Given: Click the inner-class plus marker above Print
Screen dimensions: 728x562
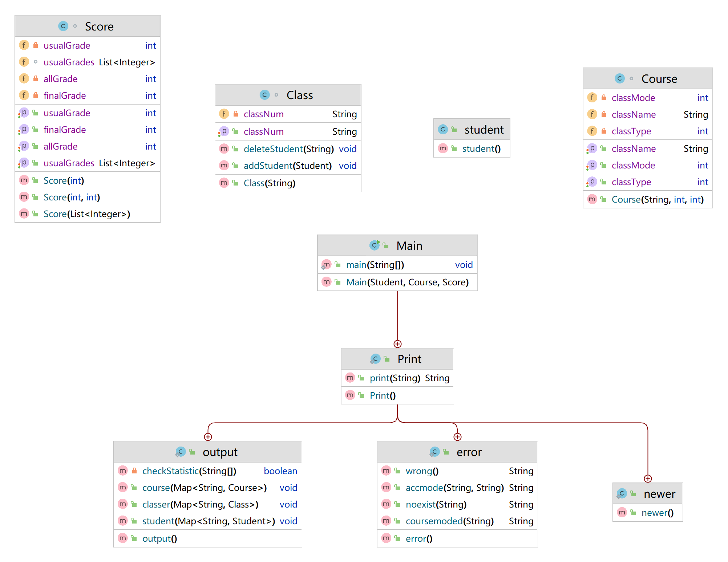Looking at the screenshot, I should [x=397, y=344].
